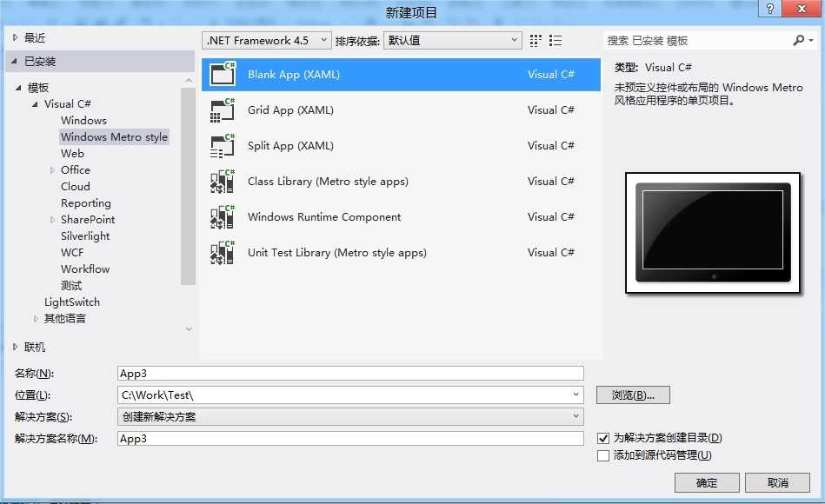825x504 pixels.
Task: Open the .NET Framework 4.5 dropdown
Action: click(267, 41)
